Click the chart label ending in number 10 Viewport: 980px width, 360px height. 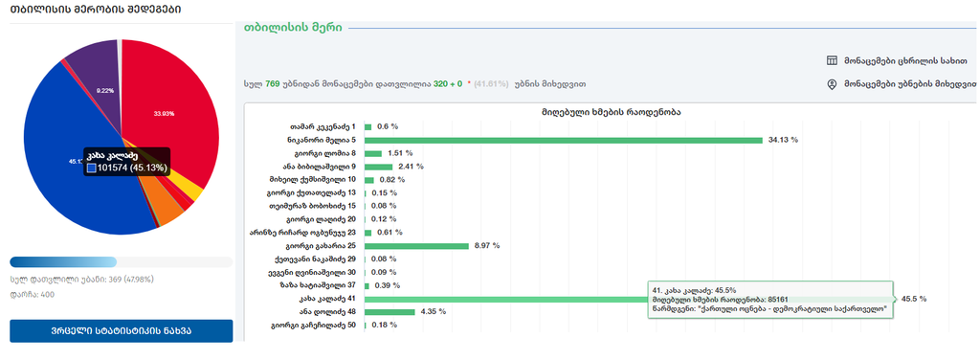(312, 179)
